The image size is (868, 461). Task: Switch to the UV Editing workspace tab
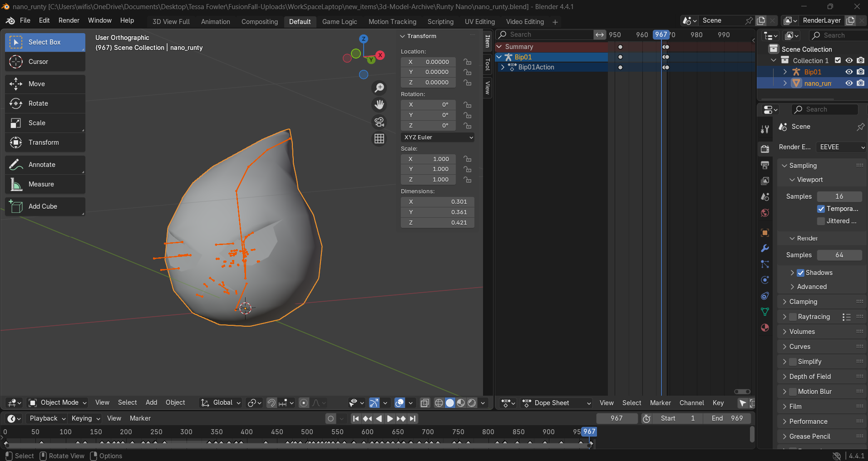pyautogui.click(x=480, y=22)
